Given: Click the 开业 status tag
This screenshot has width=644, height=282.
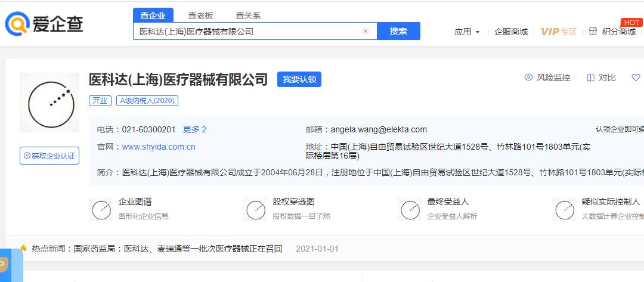Looking at the screenshot, I should (x=100, y=101).
